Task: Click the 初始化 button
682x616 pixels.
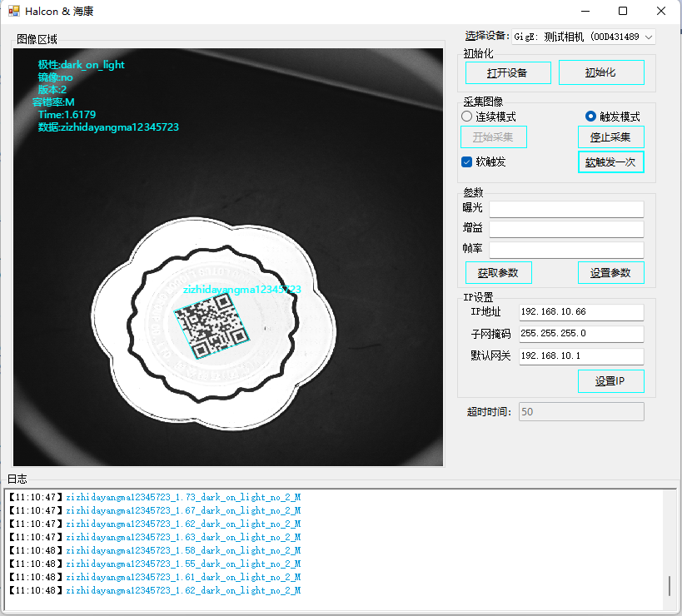Action: tap(601, 72)
